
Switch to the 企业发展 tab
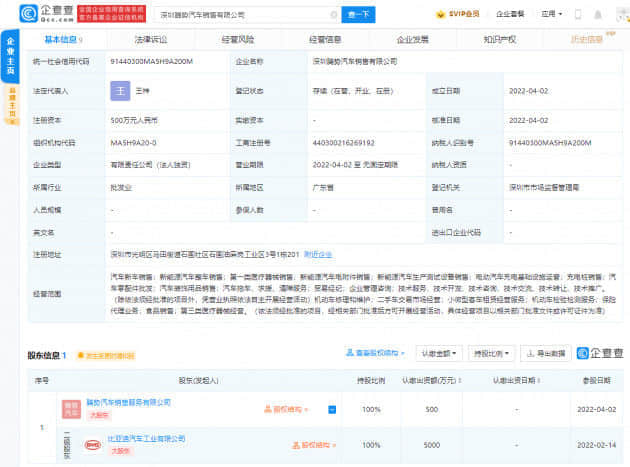(413, 39)
